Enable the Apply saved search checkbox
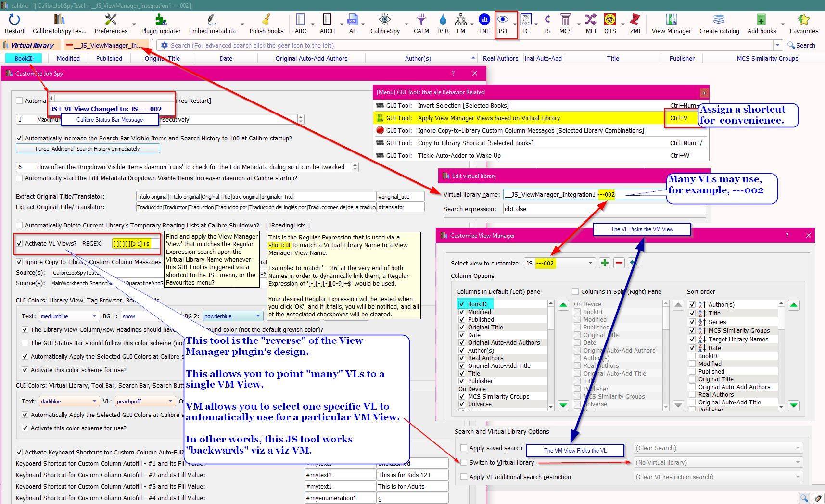 464,448
